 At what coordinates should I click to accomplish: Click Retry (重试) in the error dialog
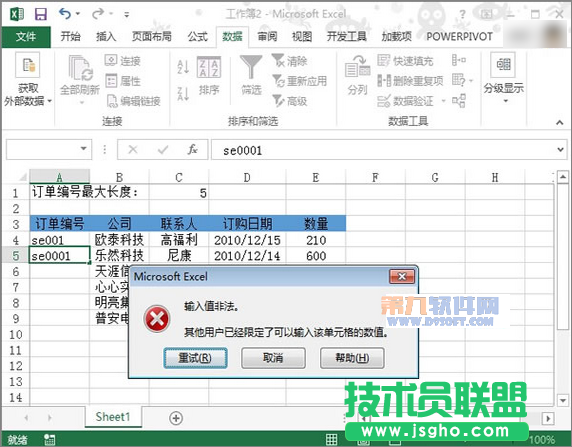tap(195, 358)
